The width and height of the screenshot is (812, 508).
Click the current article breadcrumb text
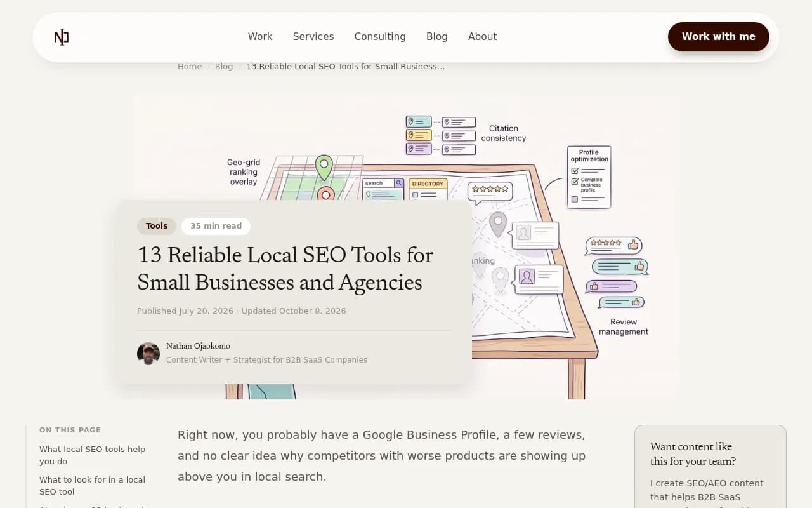tap(345, 67)
